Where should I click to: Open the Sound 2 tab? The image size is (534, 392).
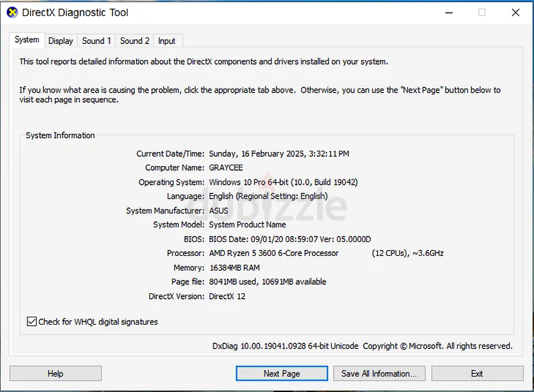point(135,41)
